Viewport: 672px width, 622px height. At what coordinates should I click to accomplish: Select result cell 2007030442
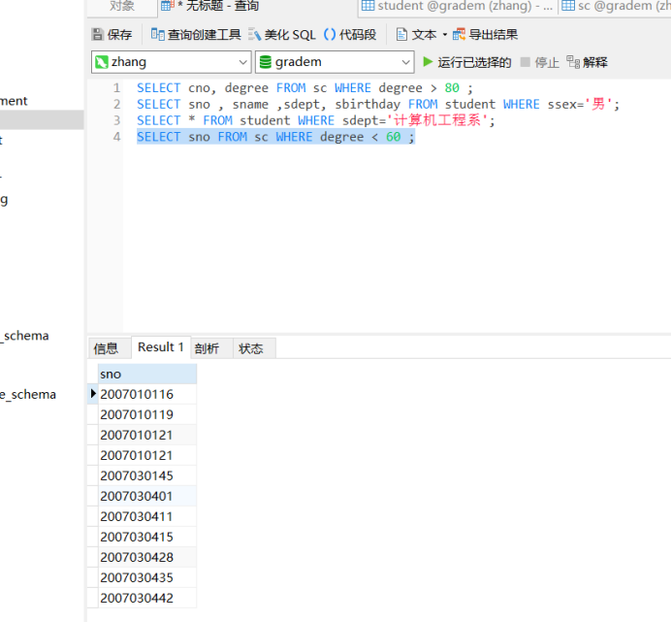coord(147,598)
